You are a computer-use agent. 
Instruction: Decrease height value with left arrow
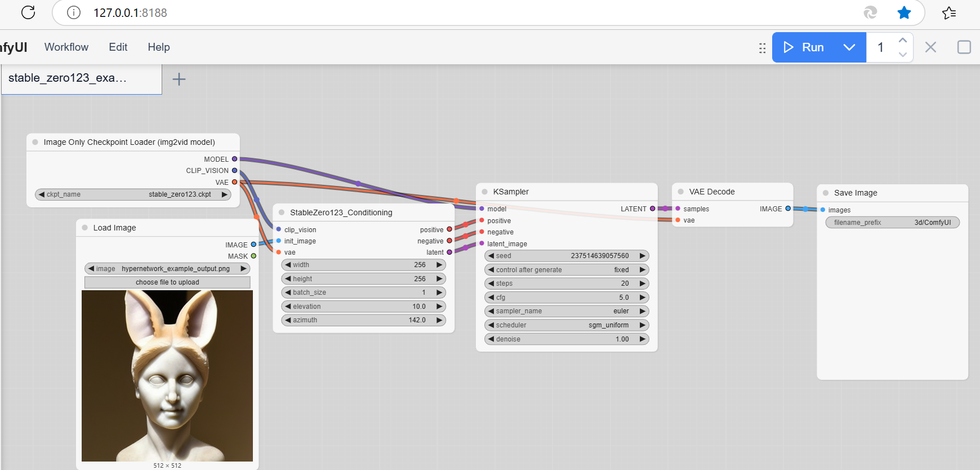tap(288, 279)
